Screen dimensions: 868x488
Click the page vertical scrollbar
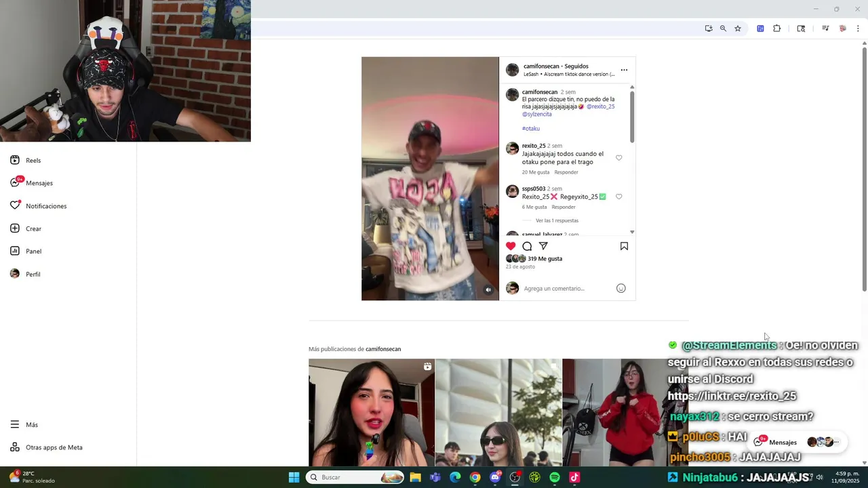point(865,169)
